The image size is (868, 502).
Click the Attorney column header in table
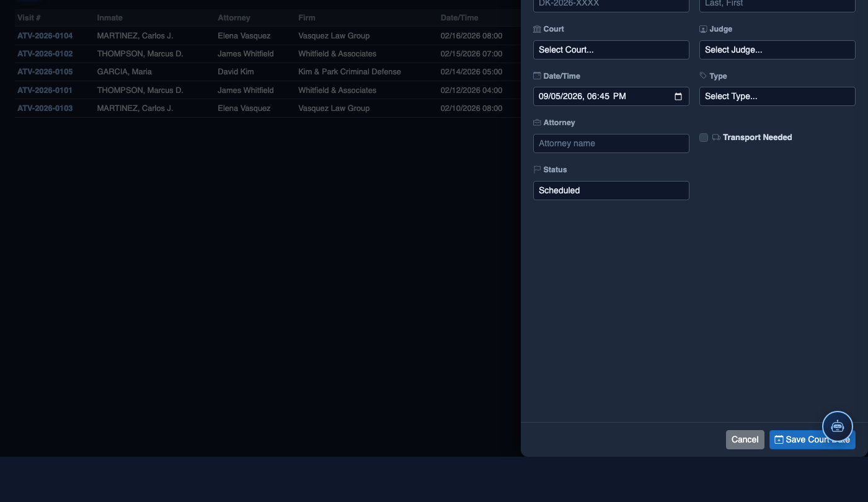[x=234, y=18]
